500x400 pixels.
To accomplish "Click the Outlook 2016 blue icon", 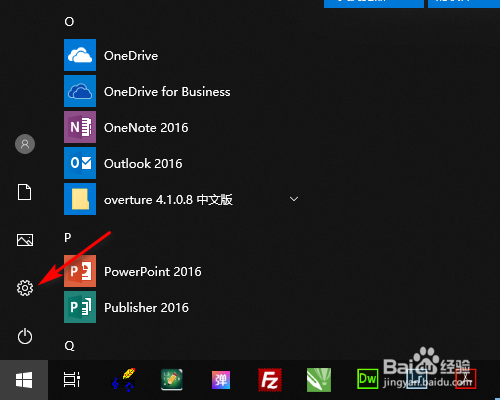I will click(x=80, y=163).
